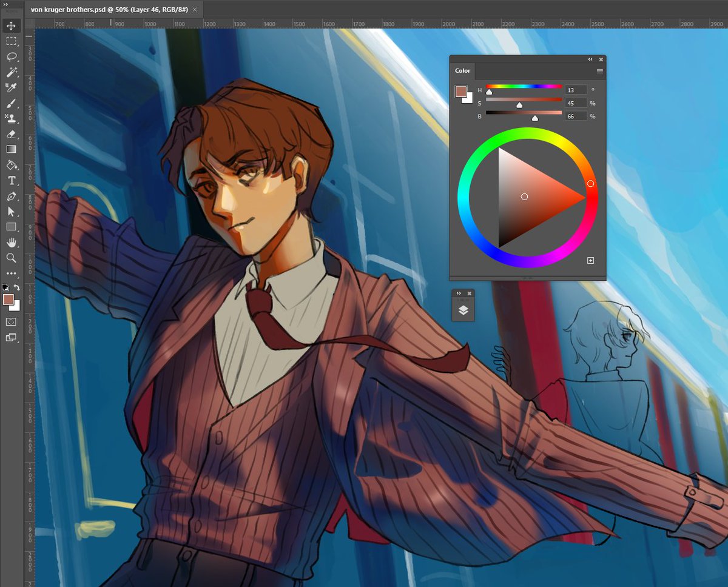The image size is (728, 587).
Task: Select the Brush tool
Action: click(x=12, y=103)
